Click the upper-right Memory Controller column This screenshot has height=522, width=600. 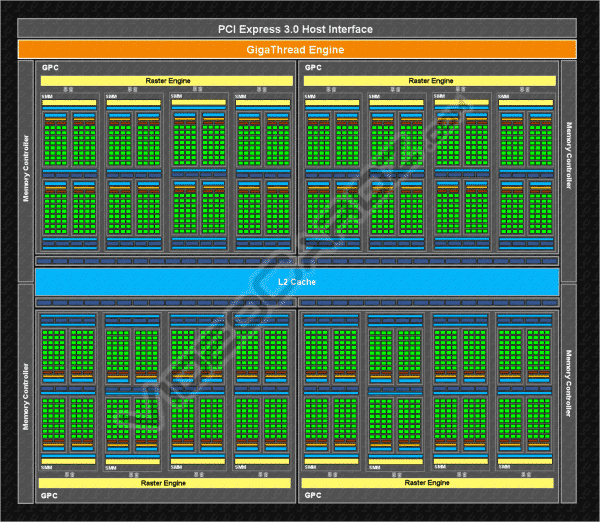click(x=569, y=170)
